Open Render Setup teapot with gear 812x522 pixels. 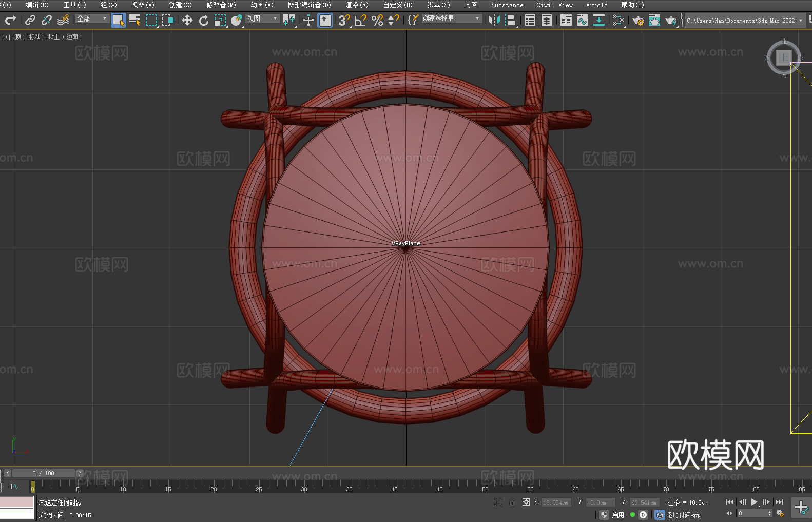click(638, 20)
